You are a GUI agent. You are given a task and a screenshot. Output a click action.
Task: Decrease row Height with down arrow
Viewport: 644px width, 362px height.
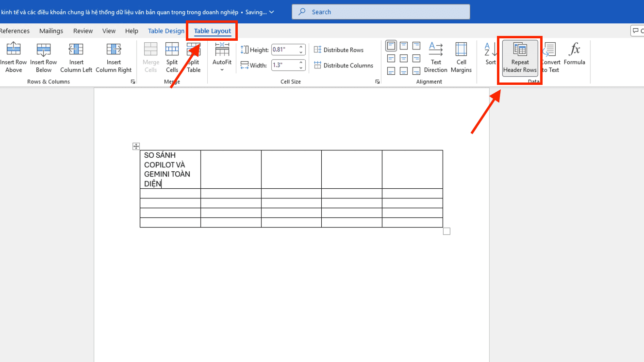[301, 52]
